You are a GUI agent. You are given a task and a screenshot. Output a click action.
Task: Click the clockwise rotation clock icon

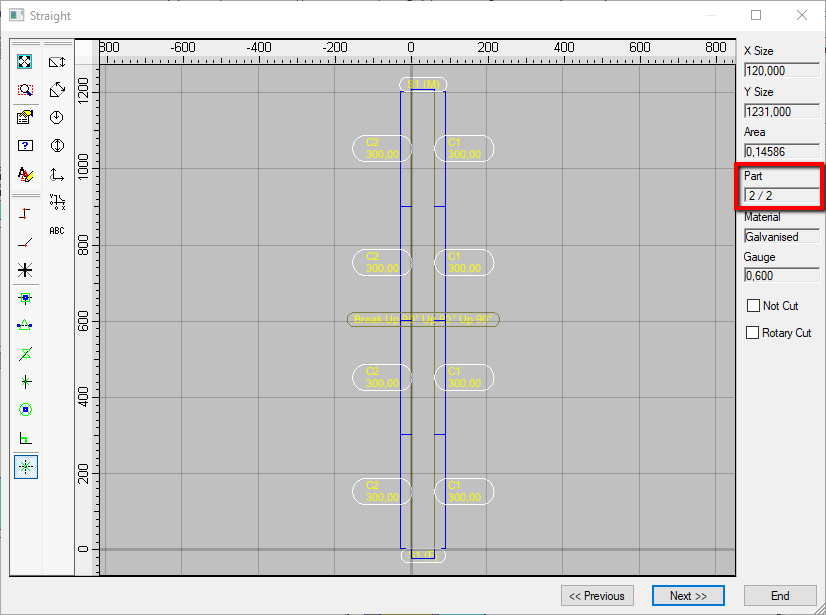click(57, 117)
